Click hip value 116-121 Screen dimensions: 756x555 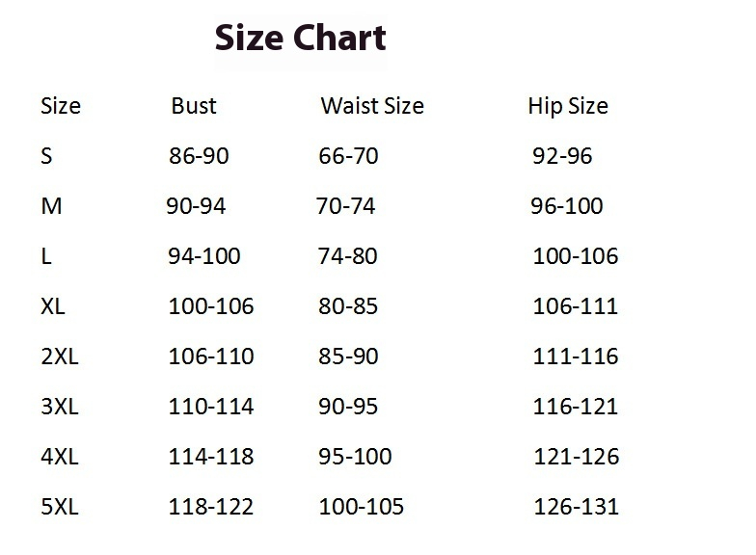click(x=575, y=407)
